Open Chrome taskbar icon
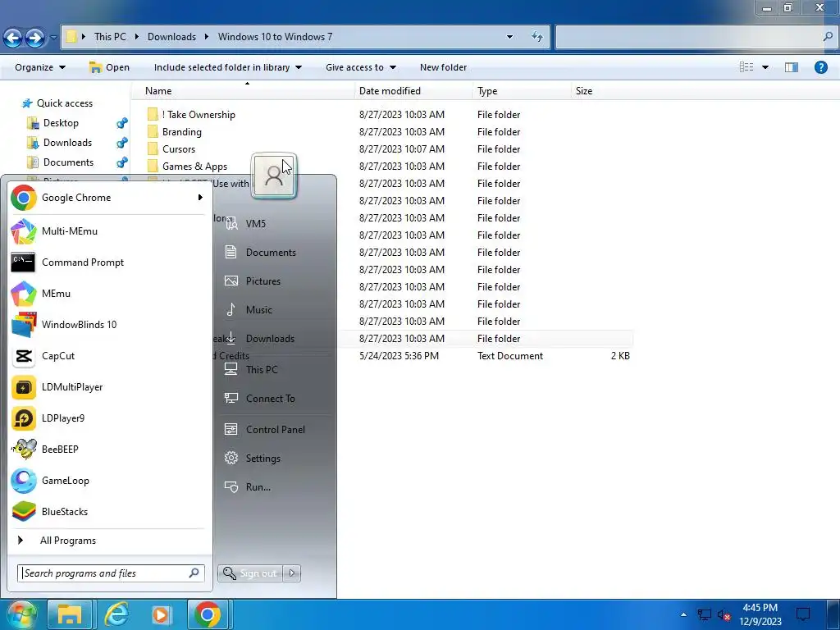 208,614
